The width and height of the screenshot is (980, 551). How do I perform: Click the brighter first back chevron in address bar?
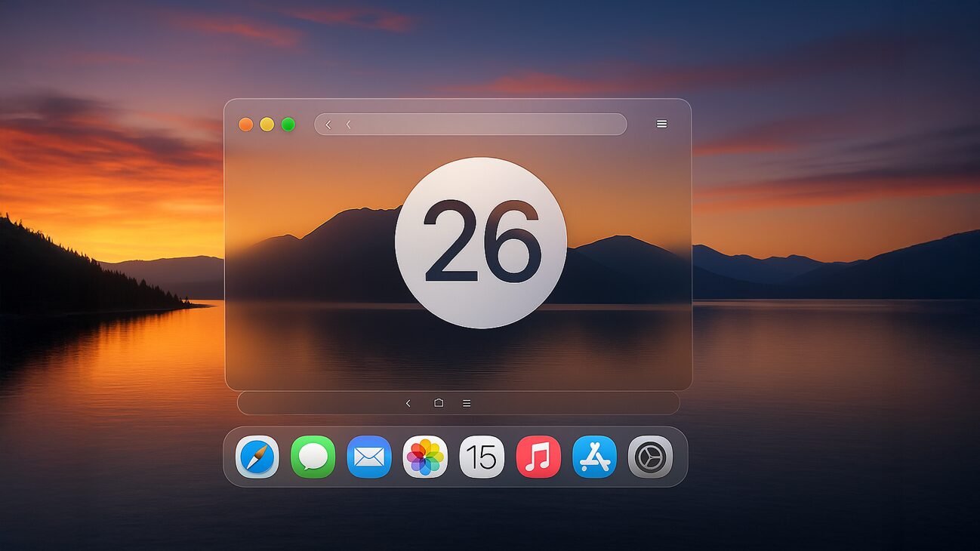pyautogui.click(x=328, y=125)
